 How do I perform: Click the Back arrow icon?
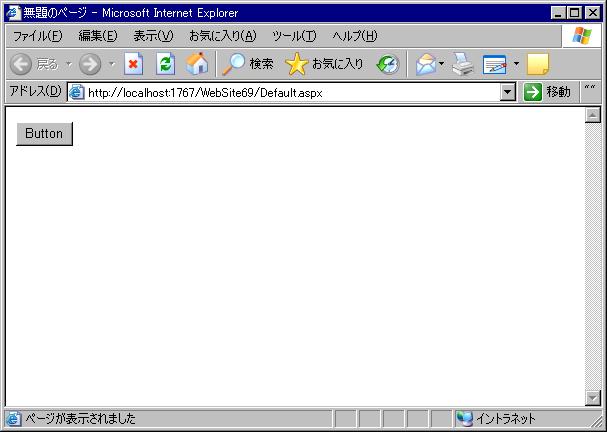pos(21,64)
